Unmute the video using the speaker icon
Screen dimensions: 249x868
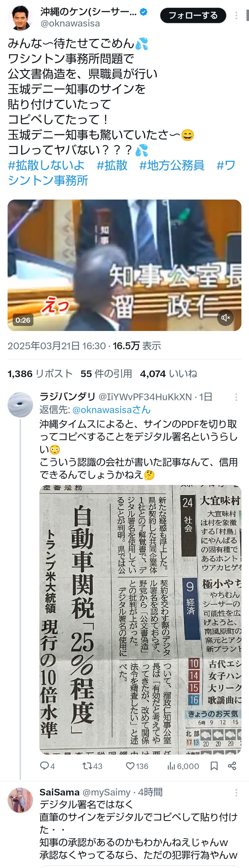pyautogui.click(x=225, y=318)
